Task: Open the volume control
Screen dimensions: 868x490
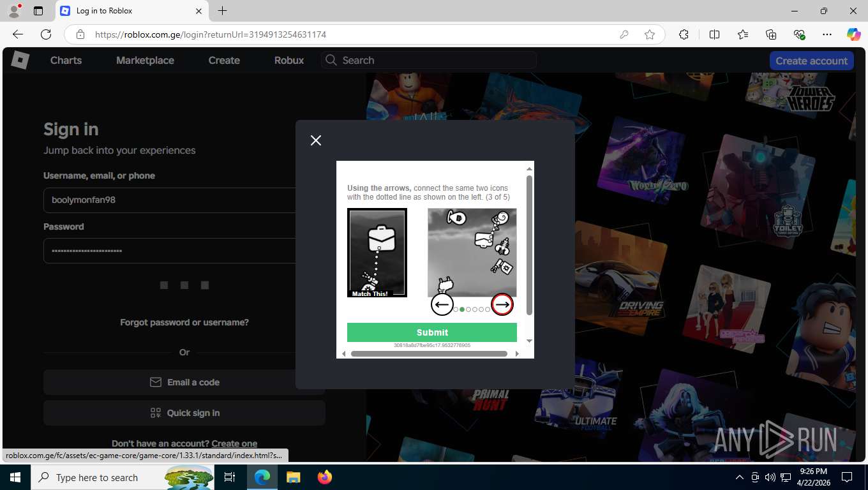Action: coord(770,477)
